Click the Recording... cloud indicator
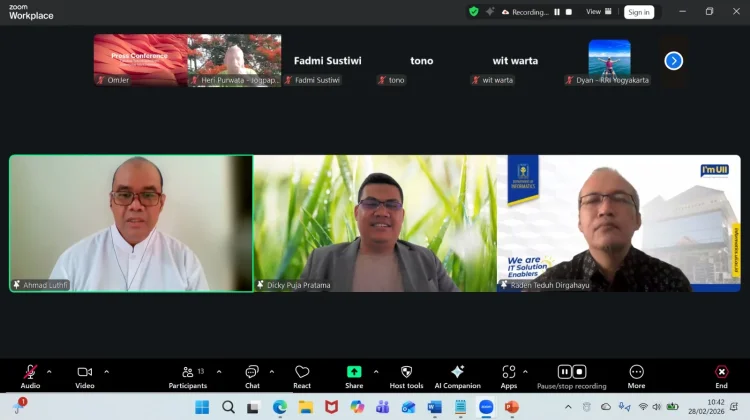750x420 pixels. click(x=525, y=12)
